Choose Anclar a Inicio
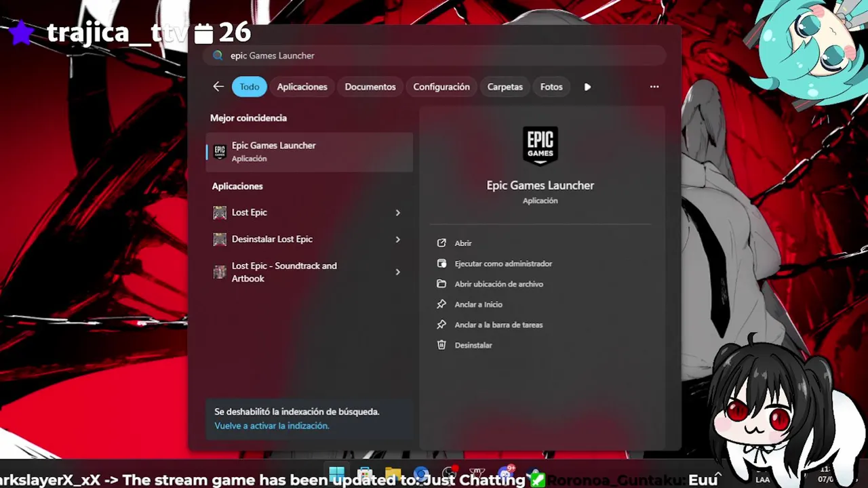868x488 pixels. click(478, 304)
